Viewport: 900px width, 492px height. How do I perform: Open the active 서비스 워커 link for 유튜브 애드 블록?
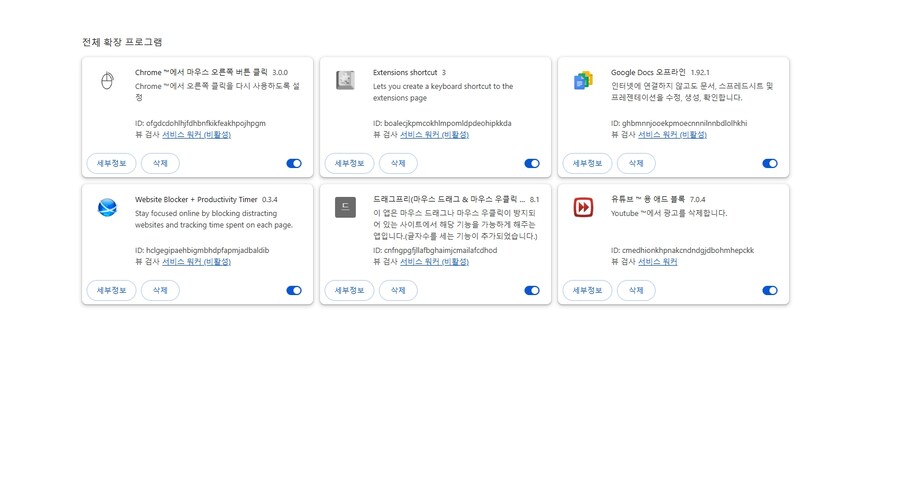pyautogui.click(x=658, y=262)
